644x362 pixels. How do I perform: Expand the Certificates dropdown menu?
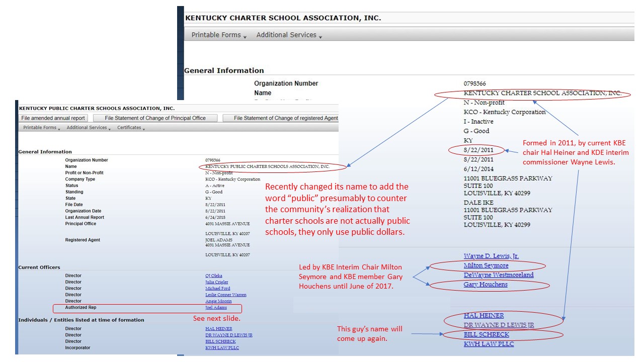(x=131, y=128)
